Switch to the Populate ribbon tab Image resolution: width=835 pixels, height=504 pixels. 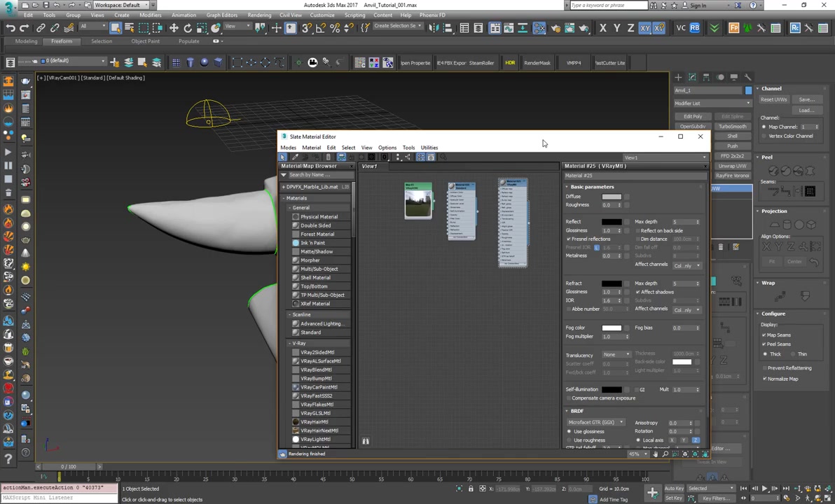point(188,41)
